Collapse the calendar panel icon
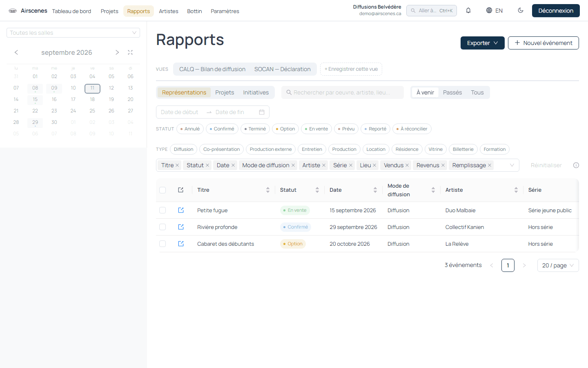Screen dimensions: 588x368 [130, 52]
